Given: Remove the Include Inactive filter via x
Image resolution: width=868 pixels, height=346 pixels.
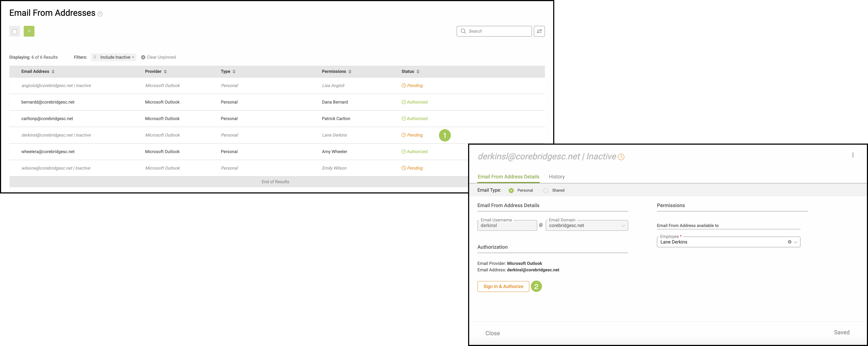Looking at the screenshot, I should click(x=133, y=57).
